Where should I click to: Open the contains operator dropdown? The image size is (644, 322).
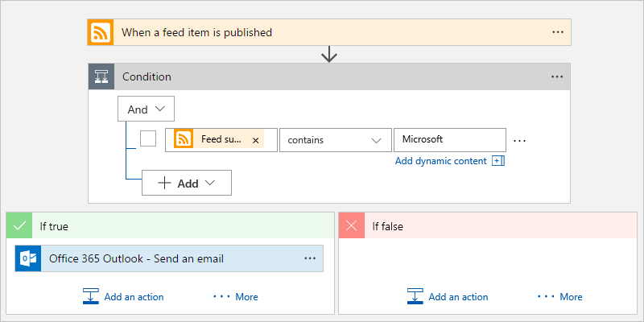[334, 139]
